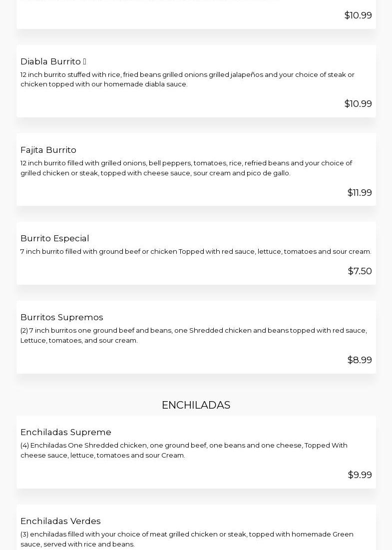Click the Enchiladas Verdes description text

187,539
